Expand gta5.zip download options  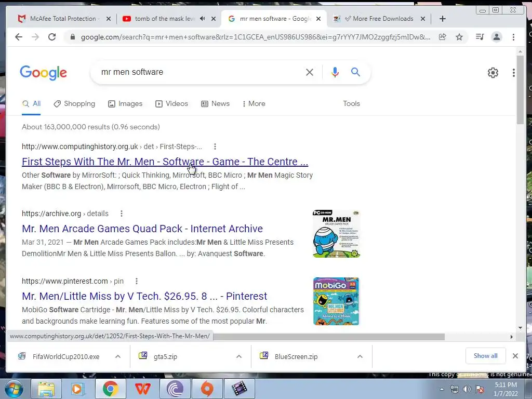coord(239,356)
